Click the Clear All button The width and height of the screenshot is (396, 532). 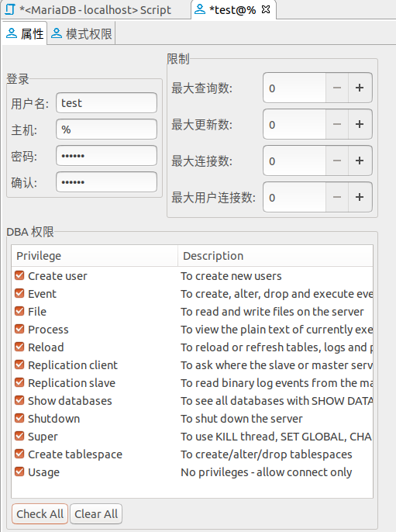click(96, 513)
